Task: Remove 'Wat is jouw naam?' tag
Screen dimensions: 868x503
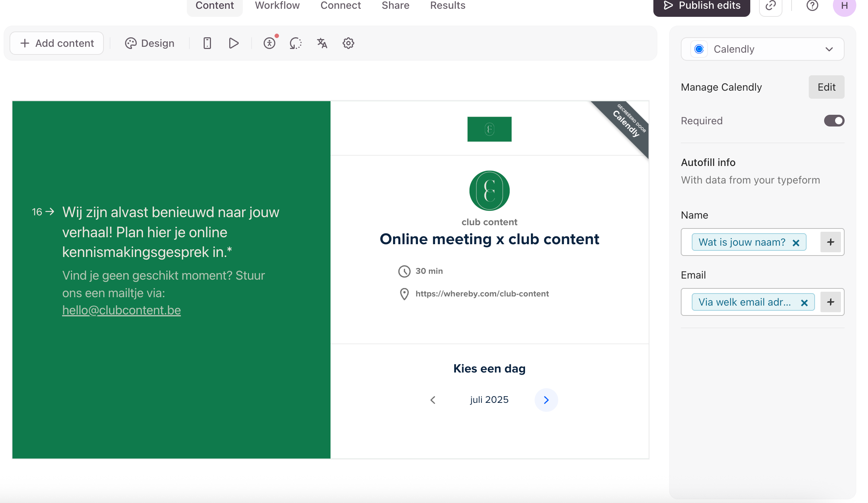Action: click(x=796, y=243)
